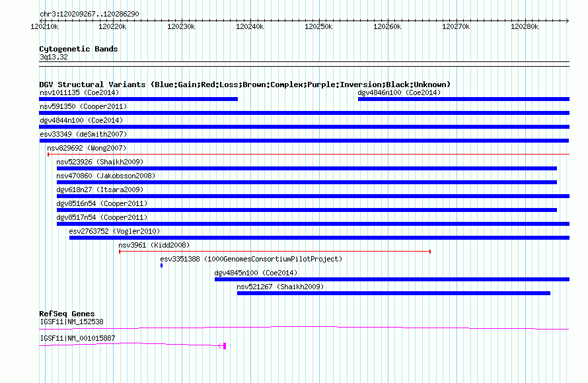The width and height of the screenshot is (588, 383).
Task: Click the 120260k ruler tick label
Action: click(387, 26)
